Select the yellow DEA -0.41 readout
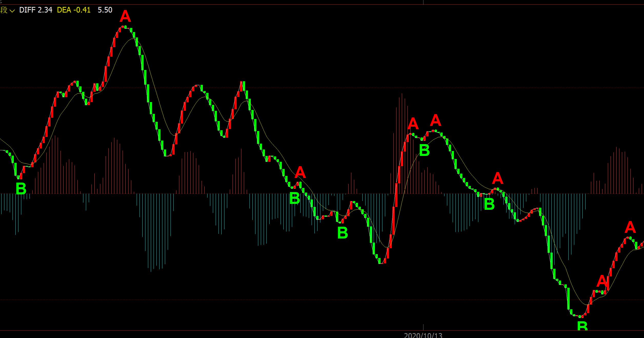The image size is (644, 338). [x=74, y=10]
